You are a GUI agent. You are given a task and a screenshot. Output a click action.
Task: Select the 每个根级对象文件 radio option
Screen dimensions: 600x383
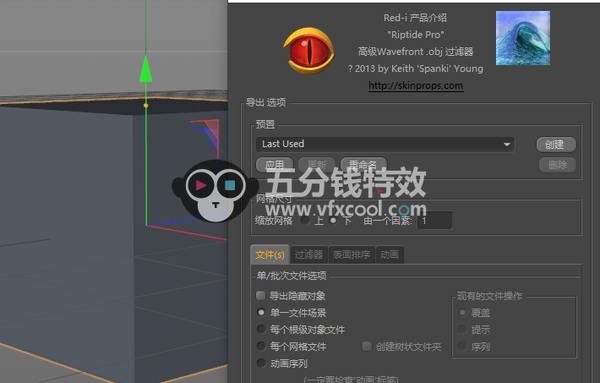click(261, 329)
